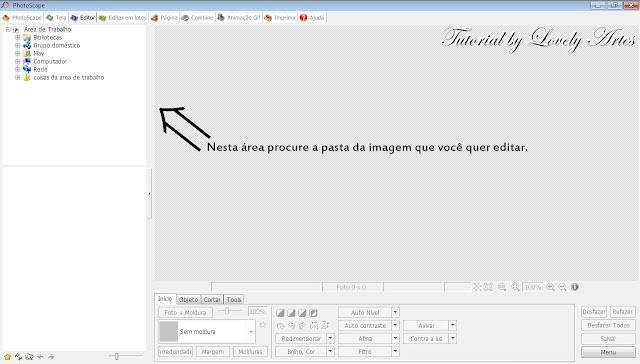Click the fourth negative tone icon
Image resolution: width=640 pixels, height=364 pixels.
[x=313, y=313]
